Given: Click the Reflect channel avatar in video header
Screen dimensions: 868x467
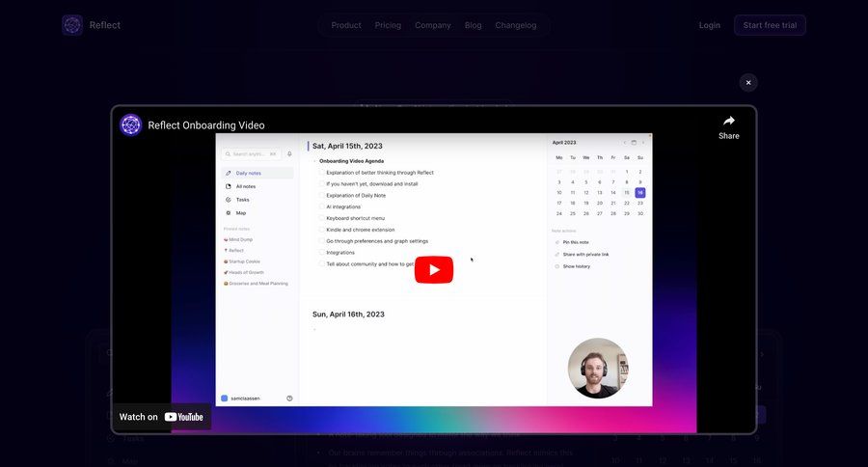Looking at the screenshot, I should click(130, 124).
